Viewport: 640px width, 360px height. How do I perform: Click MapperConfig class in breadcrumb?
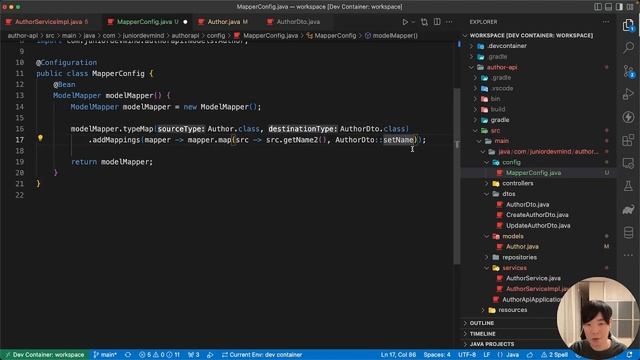click(335, 36)
